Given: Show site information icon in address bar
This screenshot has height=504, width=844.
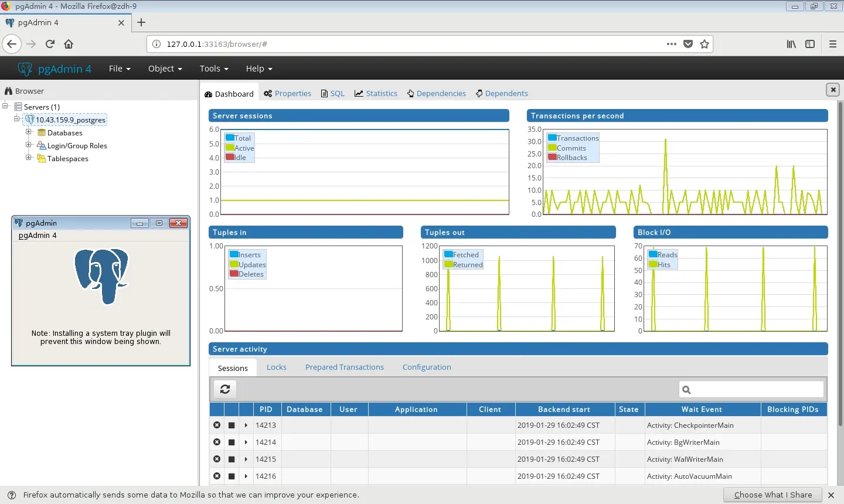Looking at the screenshot, I should 156,44.
